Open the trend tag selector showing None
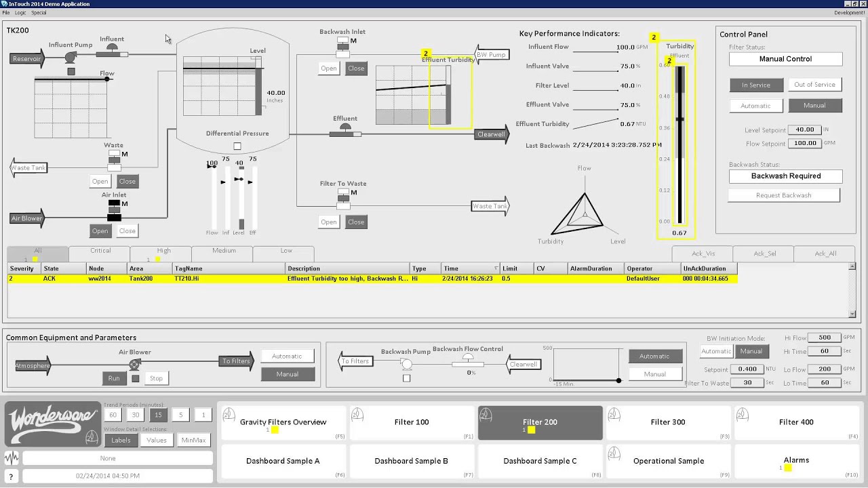The image size is (868, 488). click(115, 457)
